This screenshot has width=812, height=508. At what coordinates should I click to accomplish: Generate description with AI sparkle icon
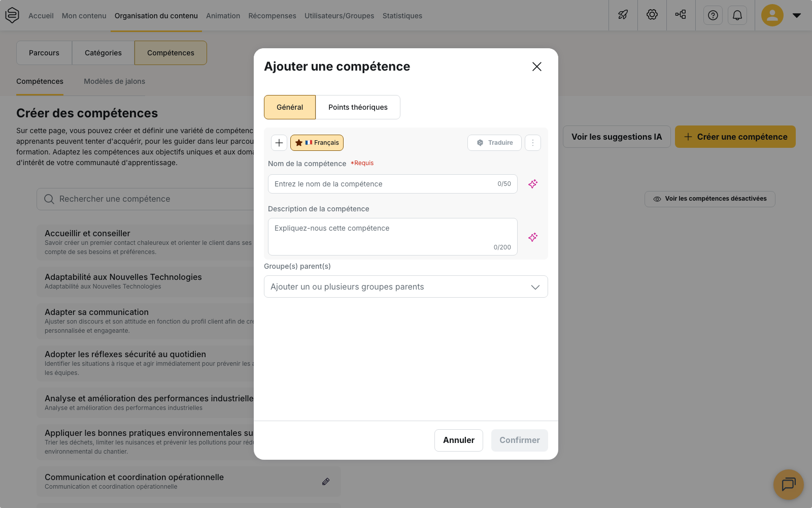point(533,237)
